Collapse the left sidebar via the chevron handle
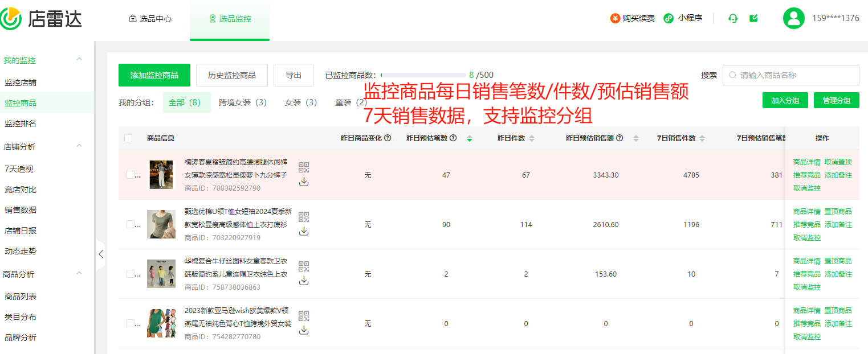This screenshot has width=868, height=354. click(x=101, y=254)
